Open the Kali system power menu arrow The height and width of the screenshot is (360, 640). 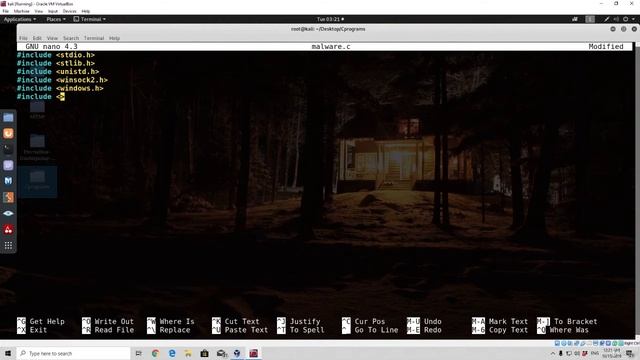click(633, 19)
